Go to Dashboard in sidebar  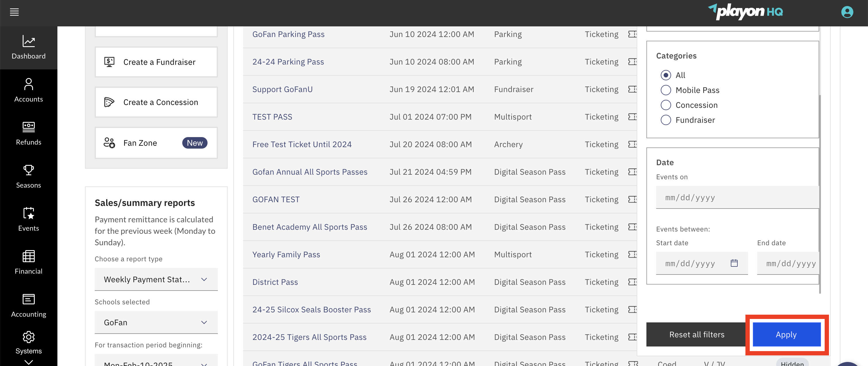[x=29, y=48]
